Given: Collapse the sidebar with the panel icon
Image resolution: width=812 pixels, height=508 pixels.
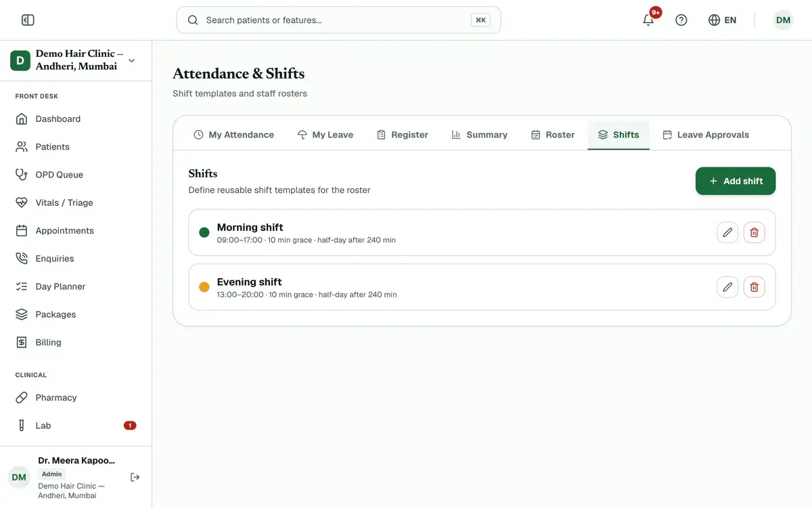Looking at the screenshot, I should (28, 20).
